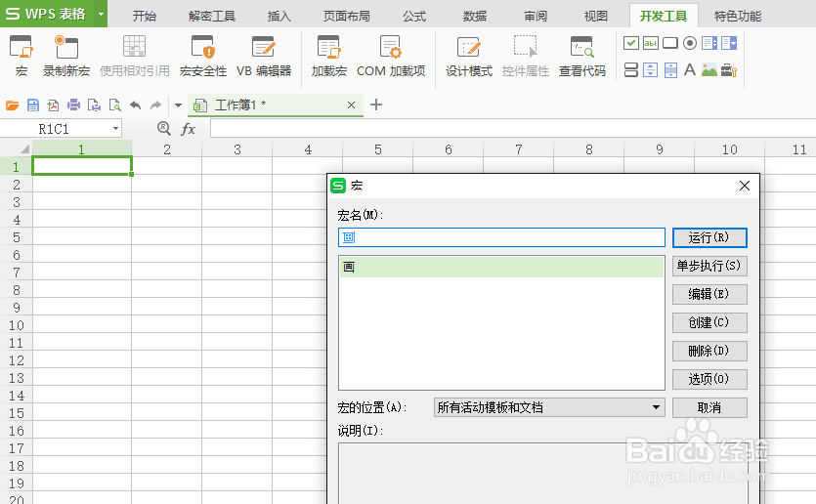Open COM 加载项 add-ins
Viewport: 816px width, 504px height.
[x=391, y=57]
